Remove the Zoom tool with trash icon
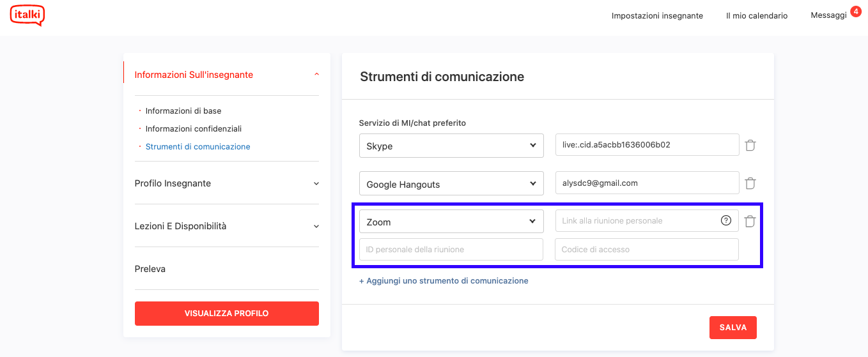 (750, 222)
